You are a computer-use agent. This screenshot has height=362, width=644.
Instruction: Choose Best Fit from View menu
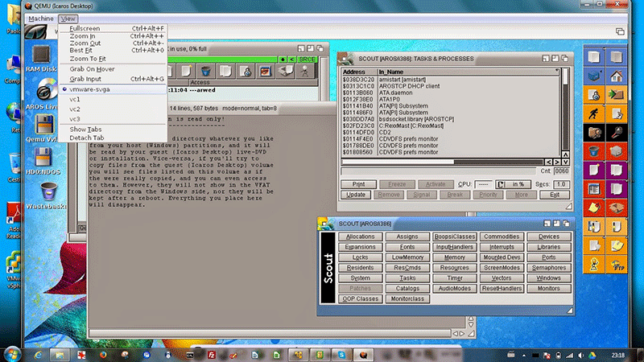coord(113,50)
